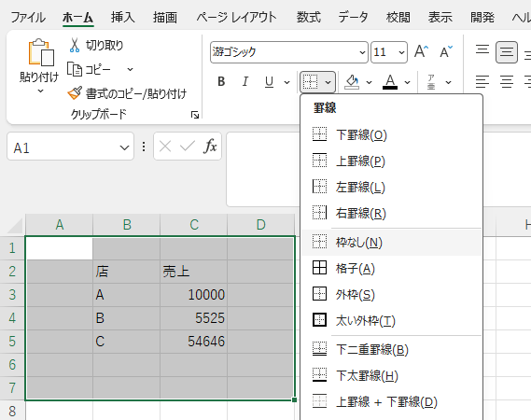Choose 外枠(S) outside borders
This screenshot has width=531, height=420.
(391, 294)
